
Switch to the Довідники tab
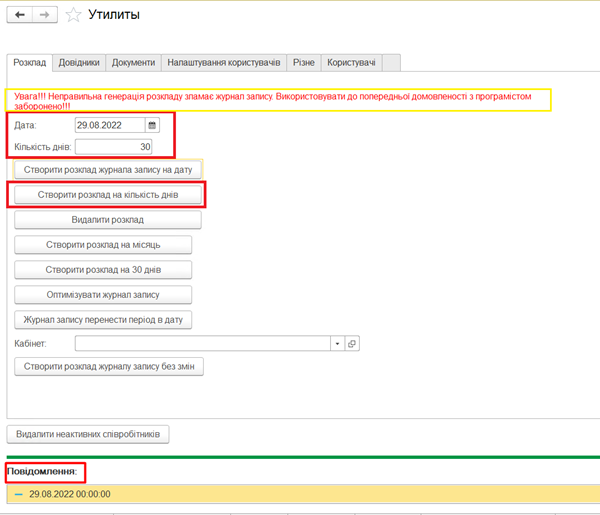coord(79,63)
